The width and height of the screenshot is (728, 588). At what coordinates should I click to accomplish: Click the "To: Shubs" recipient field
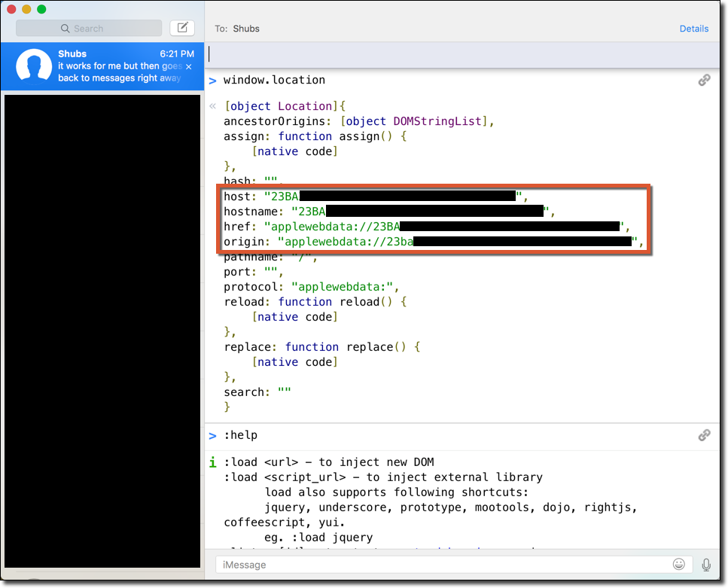237,29
